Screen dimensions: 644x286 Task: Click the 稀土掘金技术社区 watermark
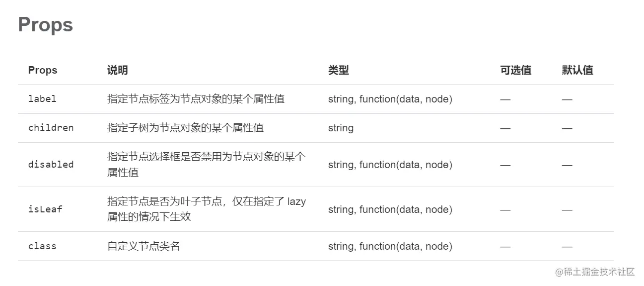click(x=595, y=272)
